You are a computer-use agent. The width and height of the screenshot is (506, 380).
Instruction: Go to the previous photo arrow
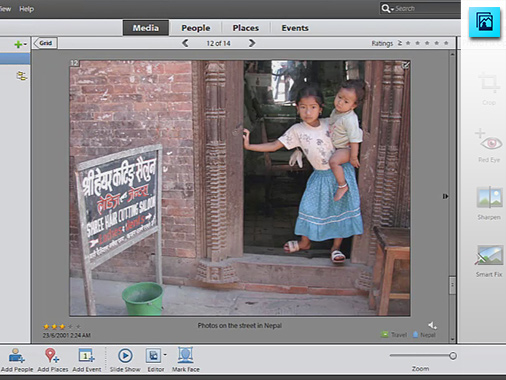click(185, 43)
